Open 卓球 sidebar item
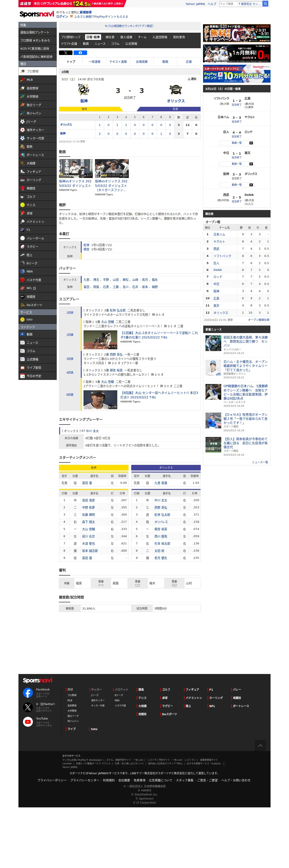This screenshot has height=868, width=289. tap(37, 213)
